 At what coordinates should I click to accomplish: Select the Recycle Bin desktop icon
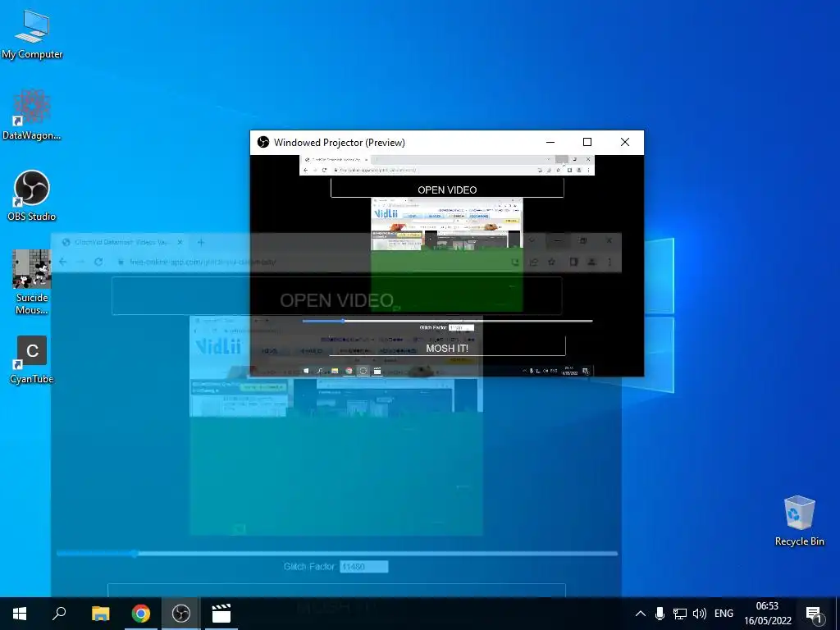(799, 521)
